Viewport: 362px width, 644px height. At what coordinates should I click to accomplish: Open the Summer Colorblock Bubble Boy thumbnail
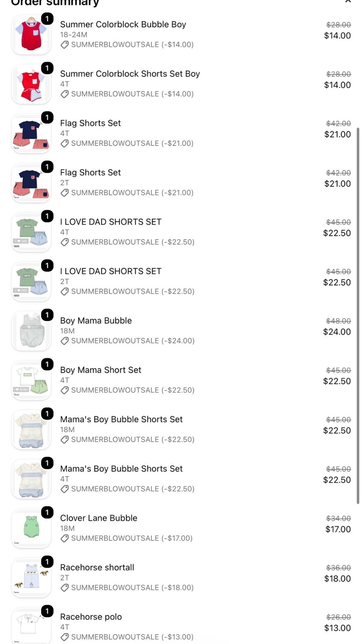31,35
